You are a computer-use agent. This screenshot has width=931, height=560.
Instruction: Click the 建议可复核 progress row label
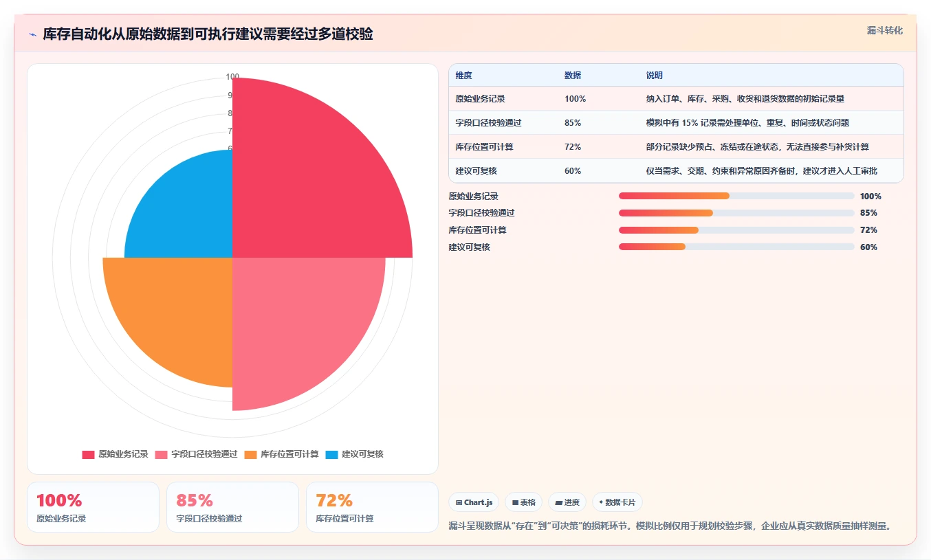click(469, 247)
